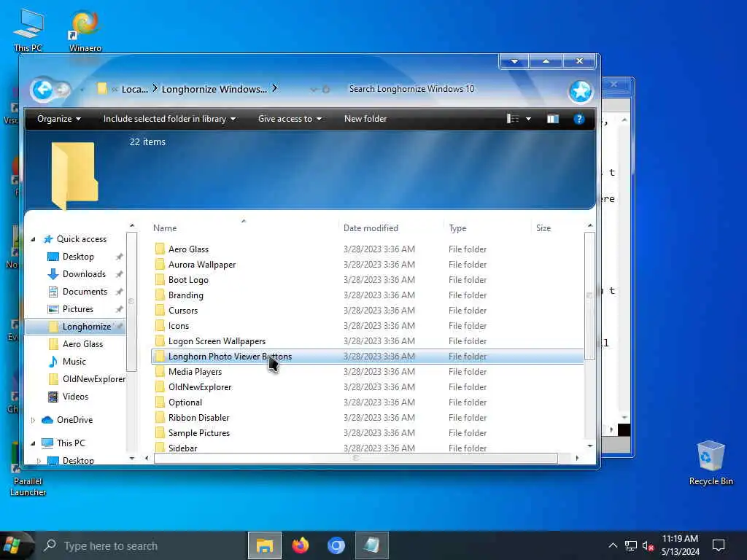Click the forward navigation arrow button
Screen dimensions: 747x560
pos(63,90)
